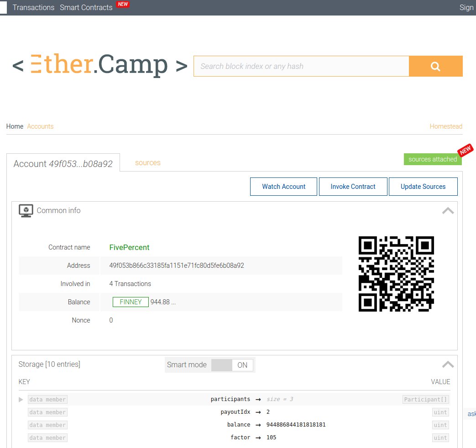476x448 pixels.
Task: Click the sources attached green badge
Action: click(x=433, y=159)
